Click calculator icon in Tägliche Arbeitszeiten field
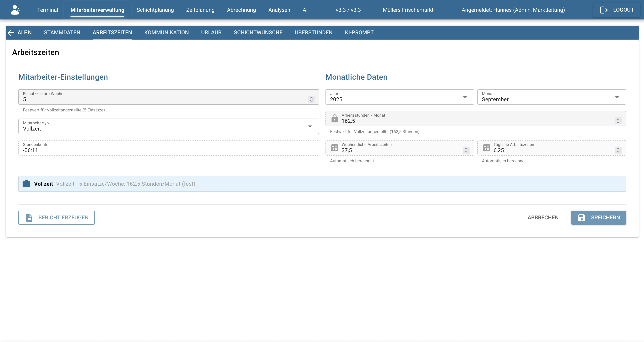Image resolution: width=644 pixels, height=342 pixels. pyautogui.click(x=486, y=148)
